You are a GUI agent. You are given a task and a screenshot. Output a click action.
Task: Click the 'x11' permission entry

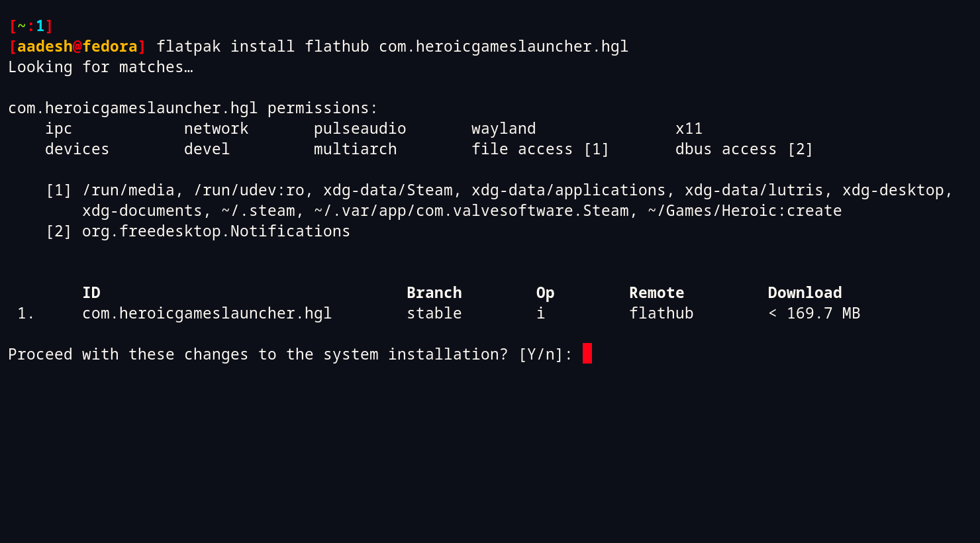[x=689, y=128]
